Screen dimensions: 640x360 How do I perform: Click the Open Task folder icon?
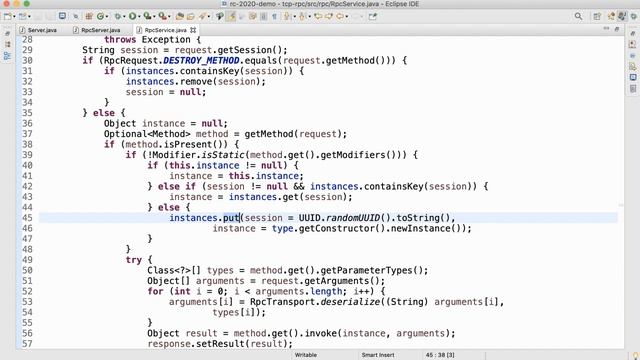pos(191,16)
